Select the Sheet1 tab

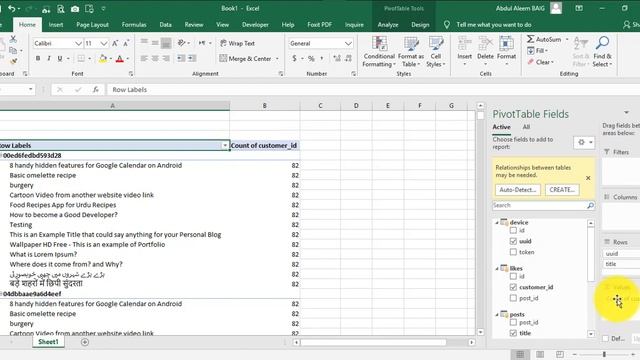pos(48,342)
